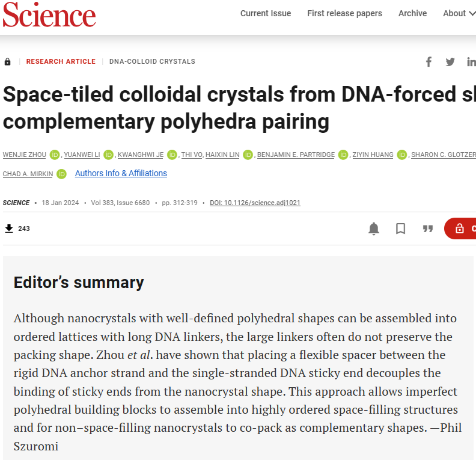Click the cite quotation-mark icon
The width and height of the screenshot is (476, 460).
(x=428, y=228)
